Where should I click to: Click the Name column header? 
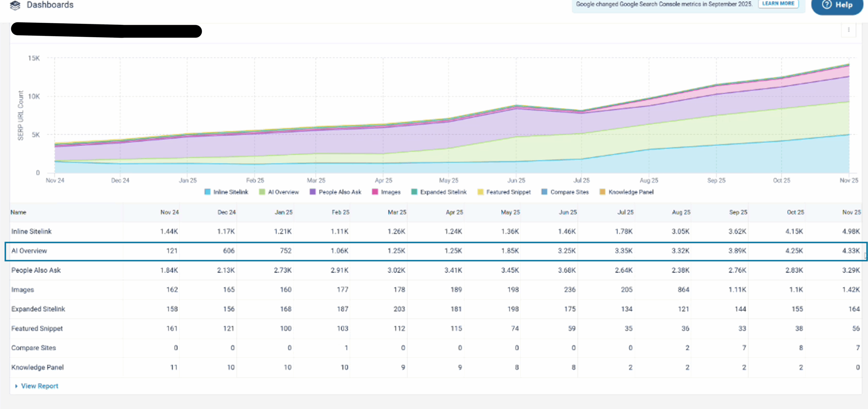pos(18,212)
